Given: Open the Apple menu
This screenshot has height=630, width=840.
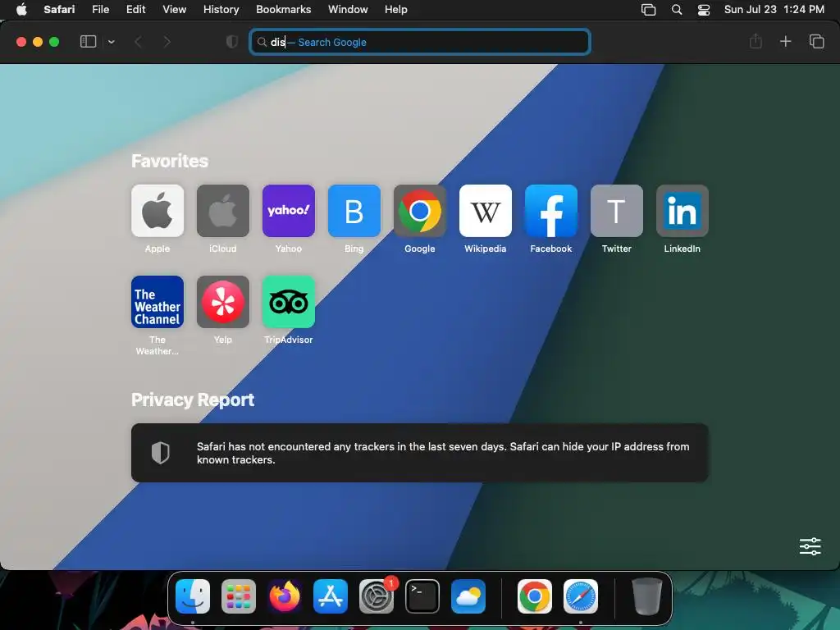Looking at the screenshot, I should 21,9.
